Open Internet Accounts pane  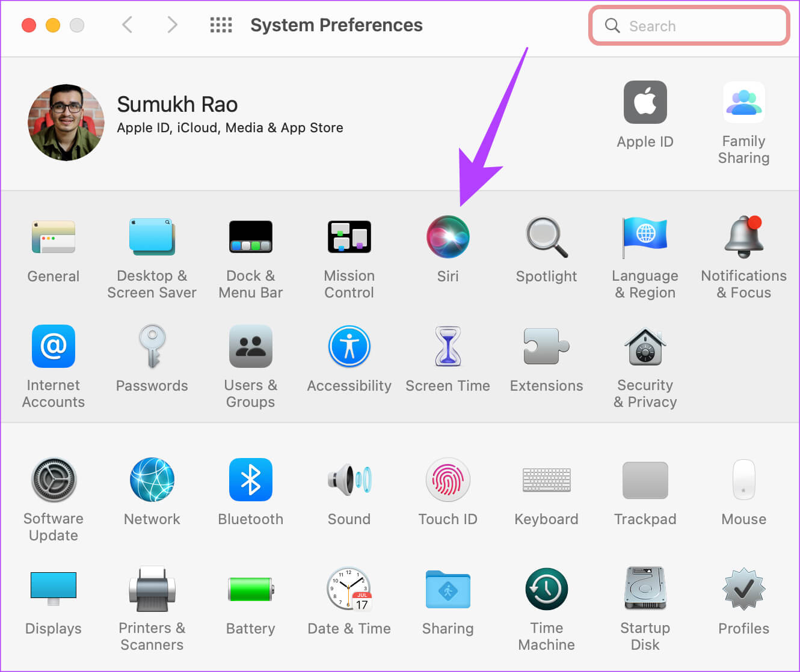click(x=54, y=346)
